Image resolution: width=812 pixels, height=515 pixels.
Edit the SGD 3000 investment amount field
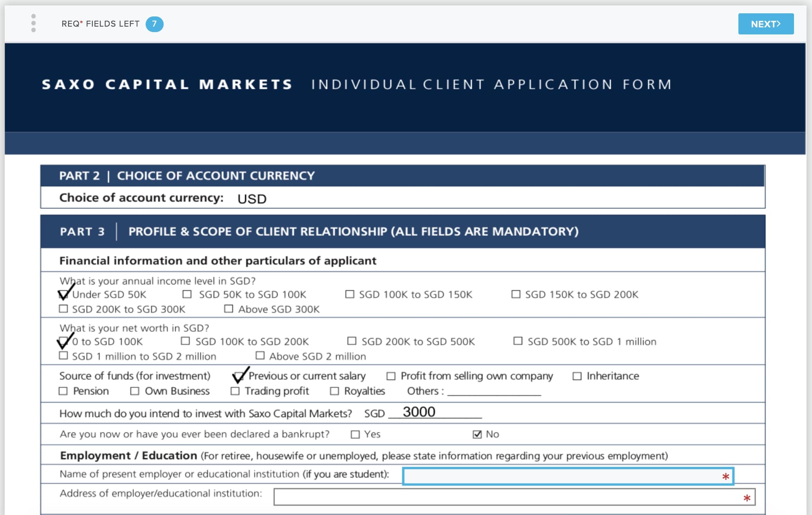[x=435, y=412]
